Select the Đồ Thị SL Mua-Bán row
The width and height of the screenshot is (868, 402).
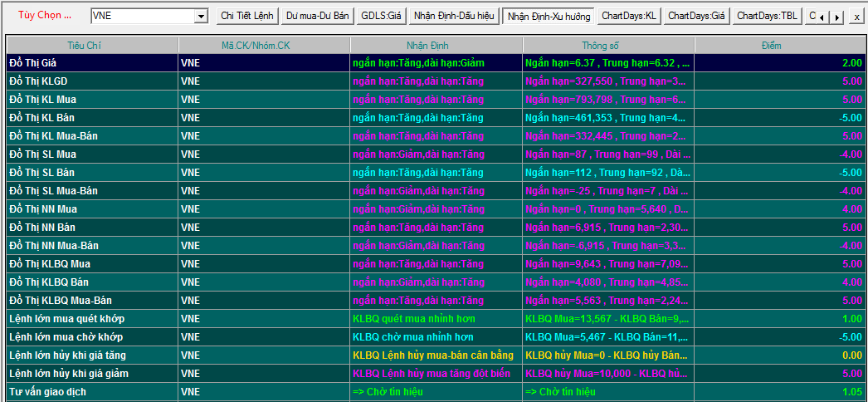tap(436, 191)
